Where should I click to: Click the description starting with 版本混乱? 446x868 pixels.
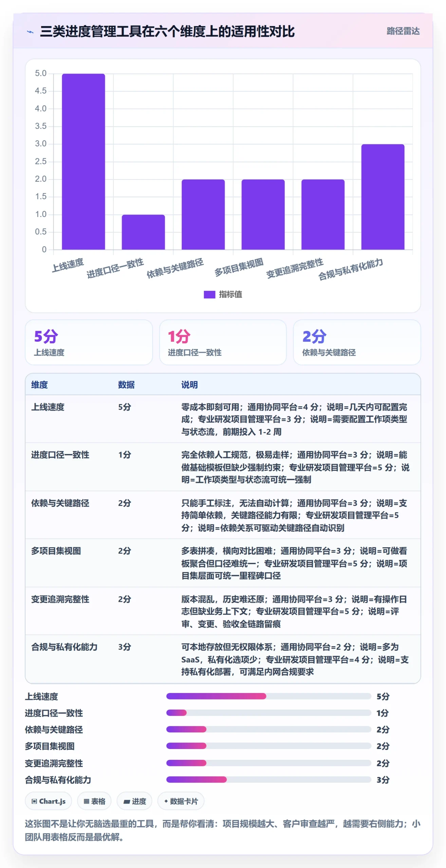(294, 611)
